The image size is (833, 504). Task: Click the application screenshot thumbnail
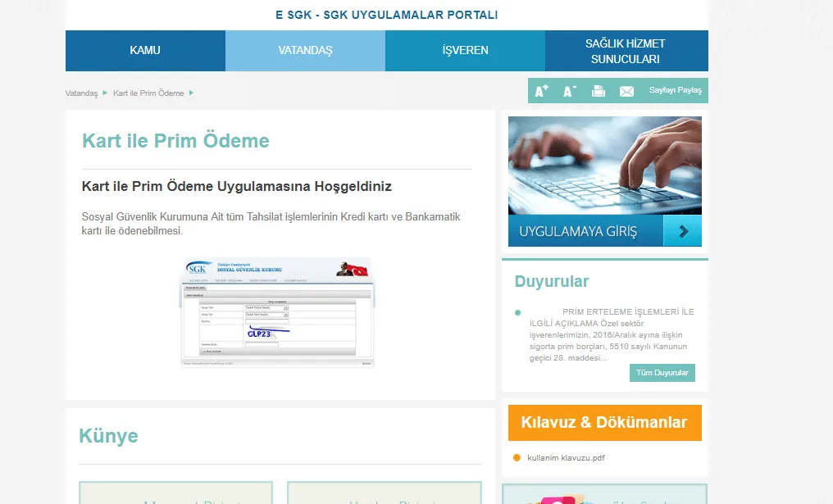277,313
